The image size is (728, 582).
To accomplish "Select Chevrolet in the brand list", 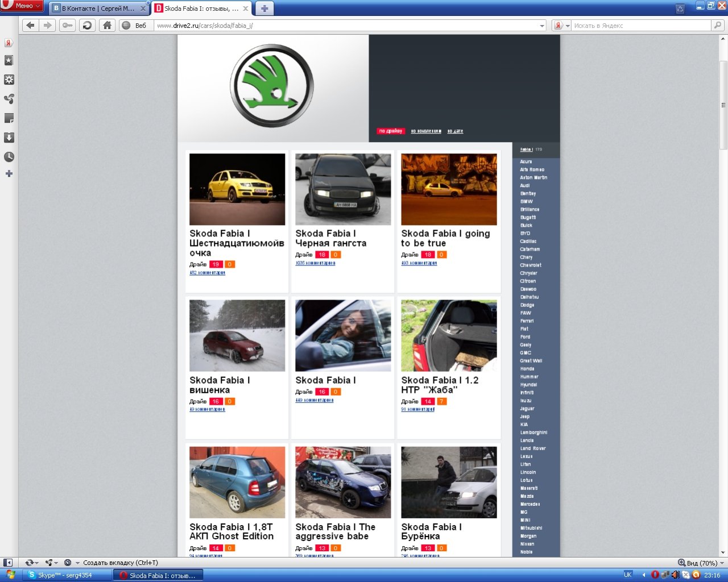I will [531, 265].
